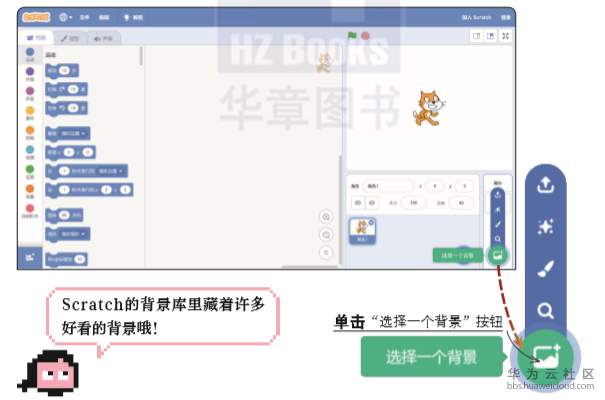This screenshot has width=605, height=400.
Task: Switch to the Sounds tab
Action: [x=103, y=38]
